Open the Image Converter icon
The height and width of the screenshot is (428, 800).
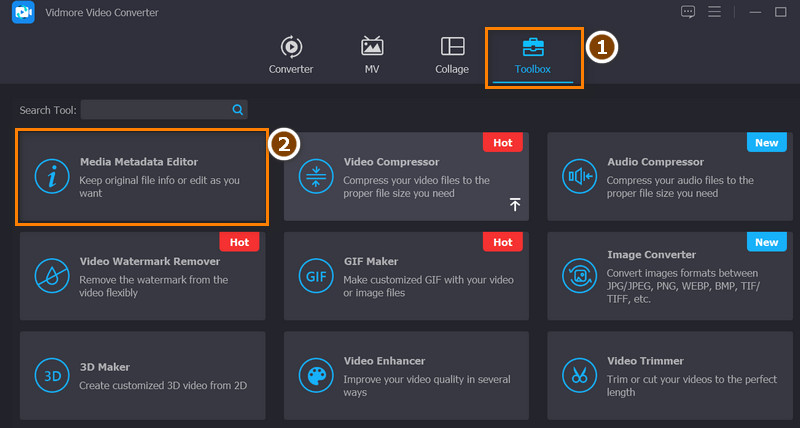click(579, 275)
